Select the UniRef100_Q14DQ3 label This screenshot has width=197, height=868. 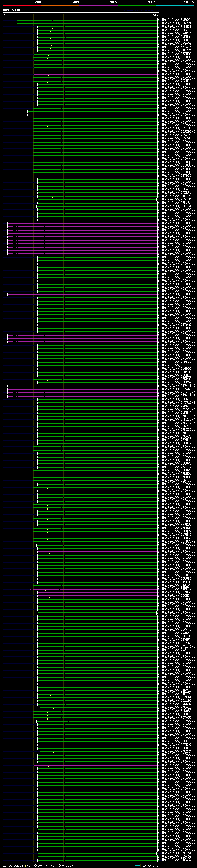point(177,369)
